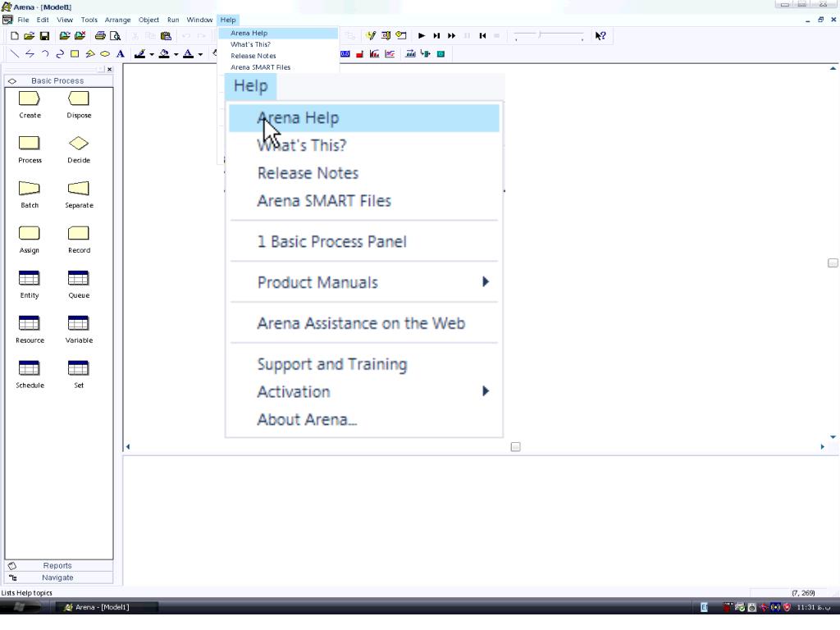Select the Record module
The width and height of the screenshot is (840, 630).
(79, 240)
